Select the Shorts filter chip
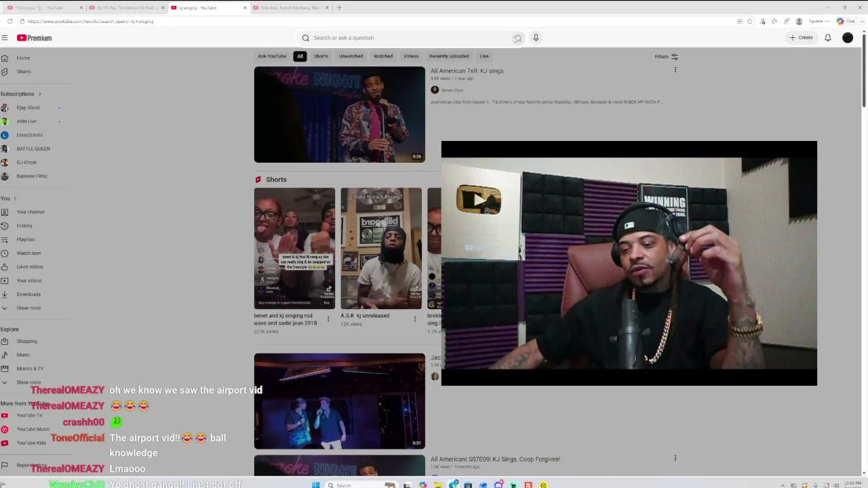Screen dimensions: 868x488 pyautogui.click(x=321, y=56)
